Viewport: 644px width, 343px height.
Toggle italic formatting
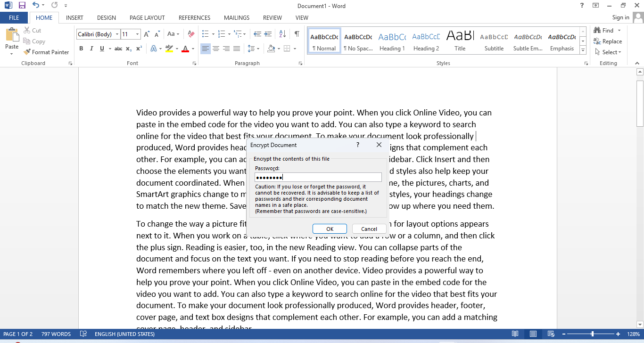coord(91,49)
